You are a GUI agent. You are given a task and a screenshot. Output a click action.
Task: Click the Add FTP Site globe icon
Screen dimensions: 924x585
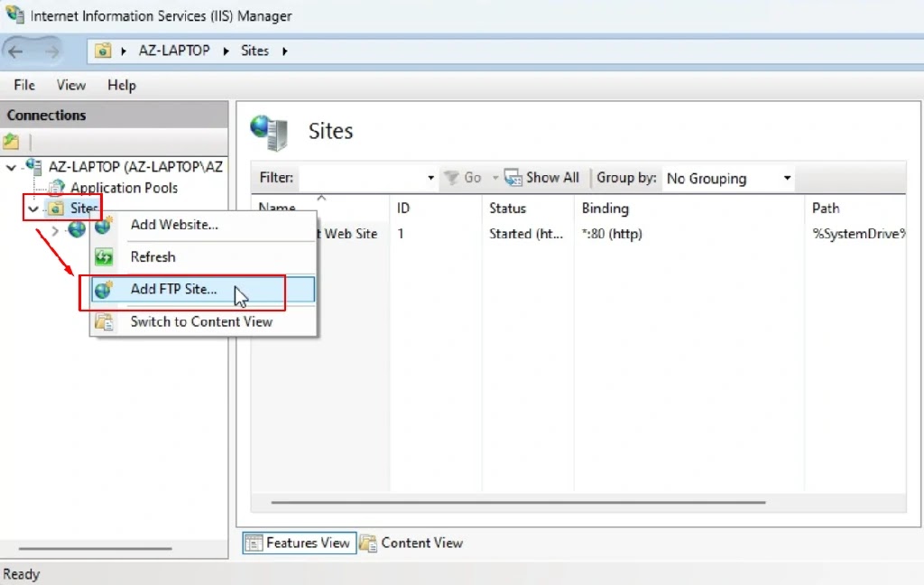(x=104, y=290)
